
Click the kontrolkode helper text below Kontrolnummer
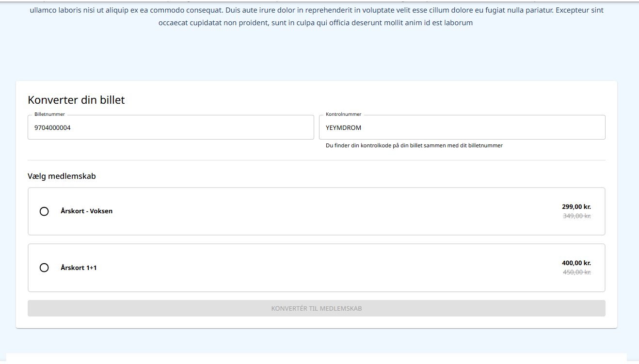[x=414, y=145]
